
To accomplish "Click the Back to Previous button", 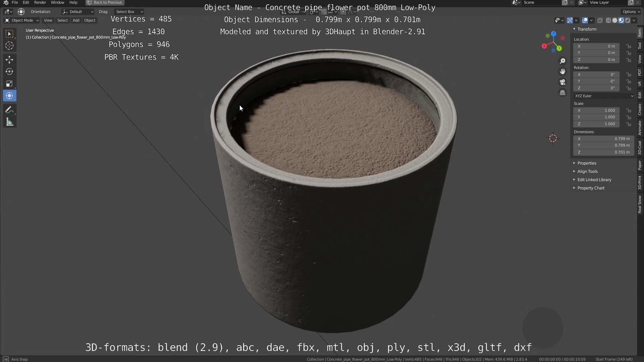I will point(105,2).
